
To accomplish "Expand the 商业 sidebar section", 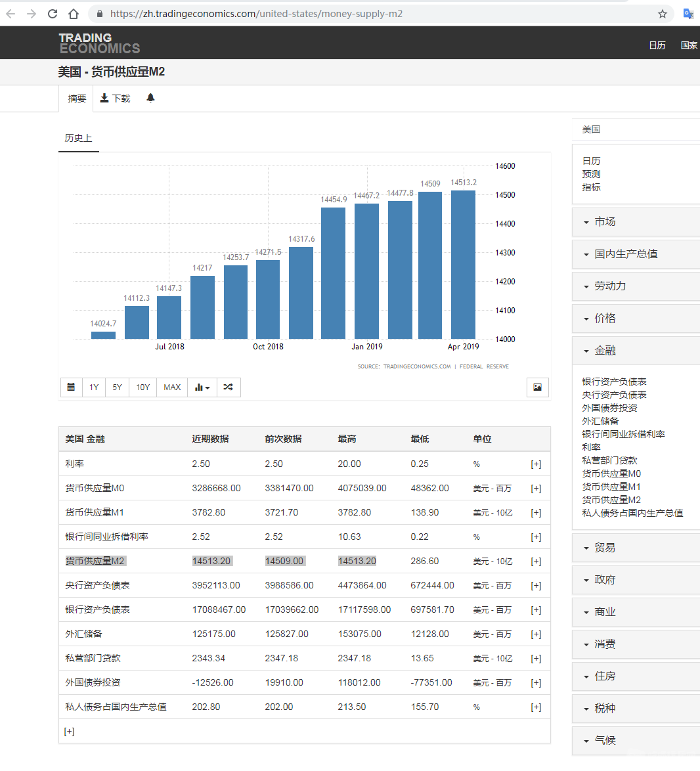I will tap(636, 612).
